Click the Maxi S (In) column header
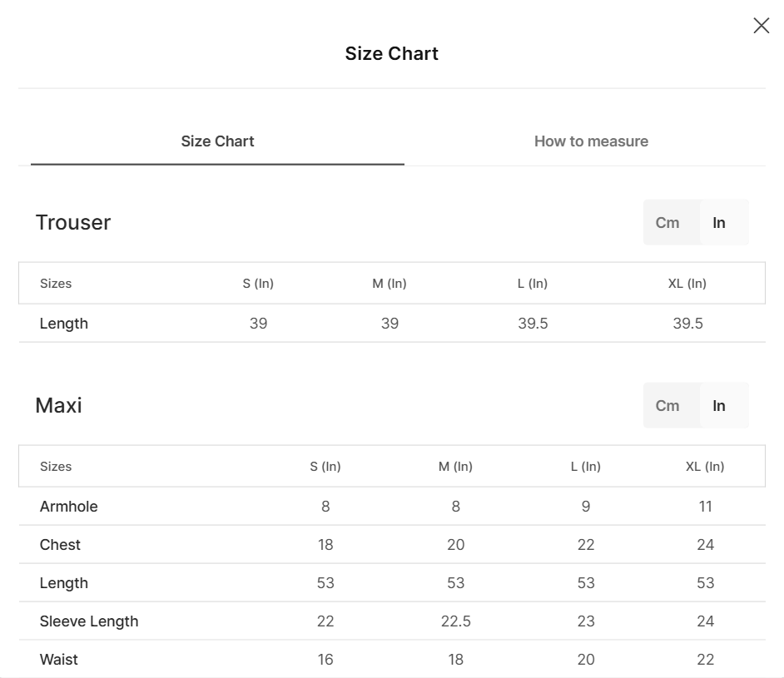Screen dimensions: 784x678 click(x=325, y=466)
